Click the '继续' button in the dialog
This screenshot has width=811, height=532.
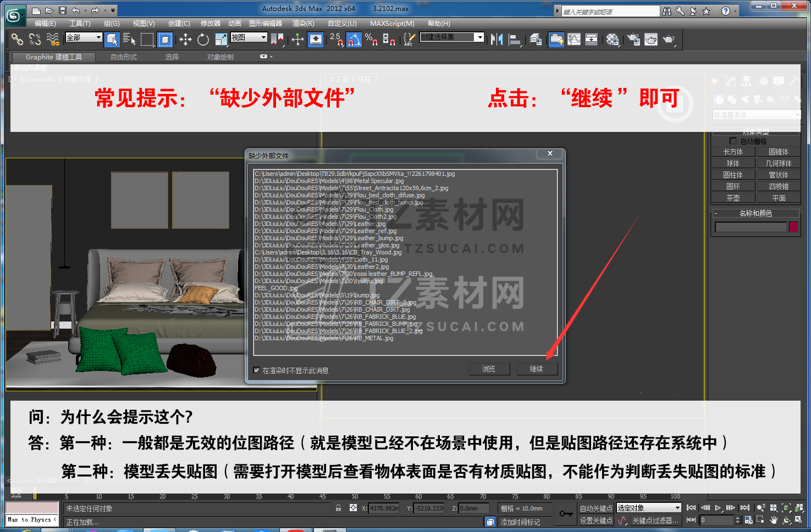[537, 369]
